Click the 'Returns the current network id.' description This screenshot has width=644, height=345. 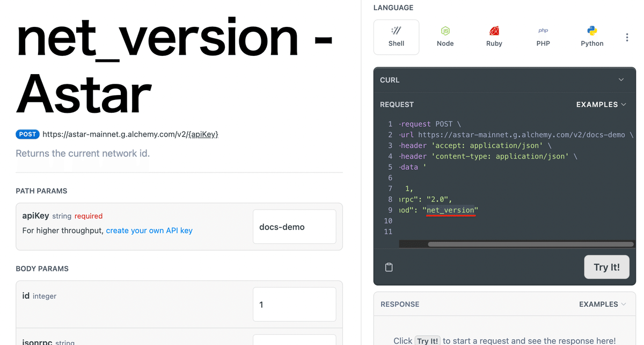tap(83, 153)
